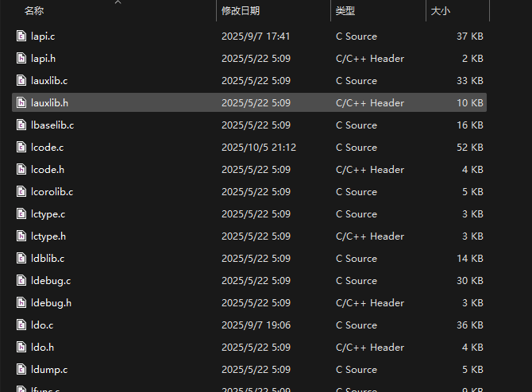Sort by the 大小 column header
Viewport: 532px width, 392px height.
tap(440, 11)
